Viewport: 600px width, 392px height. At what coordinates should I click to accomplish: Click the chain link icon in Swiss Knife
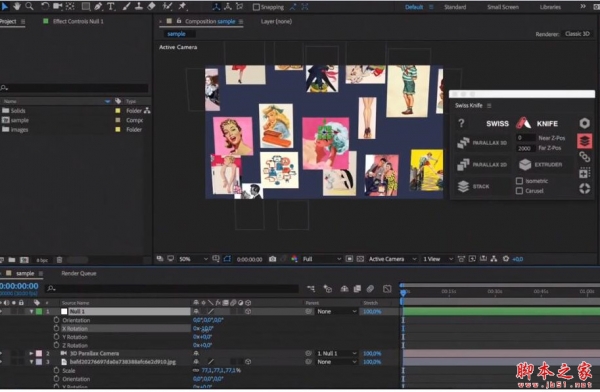tap(584, 157)
